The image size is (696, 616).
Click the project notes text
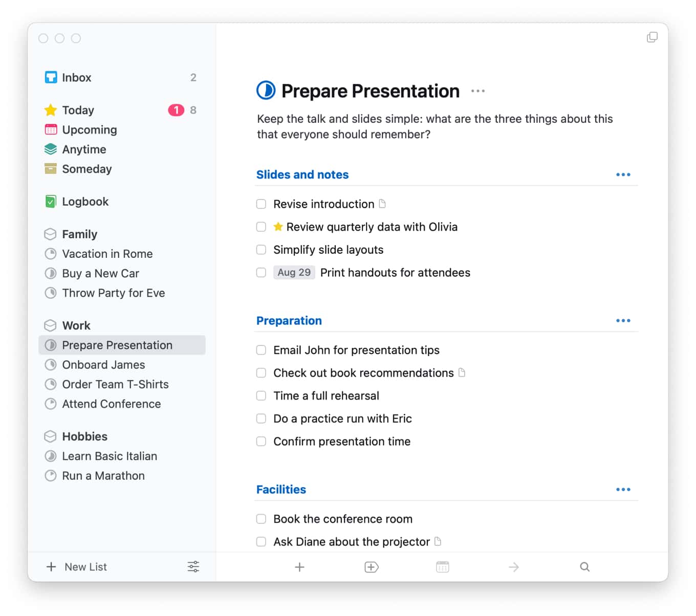(435, 127)
